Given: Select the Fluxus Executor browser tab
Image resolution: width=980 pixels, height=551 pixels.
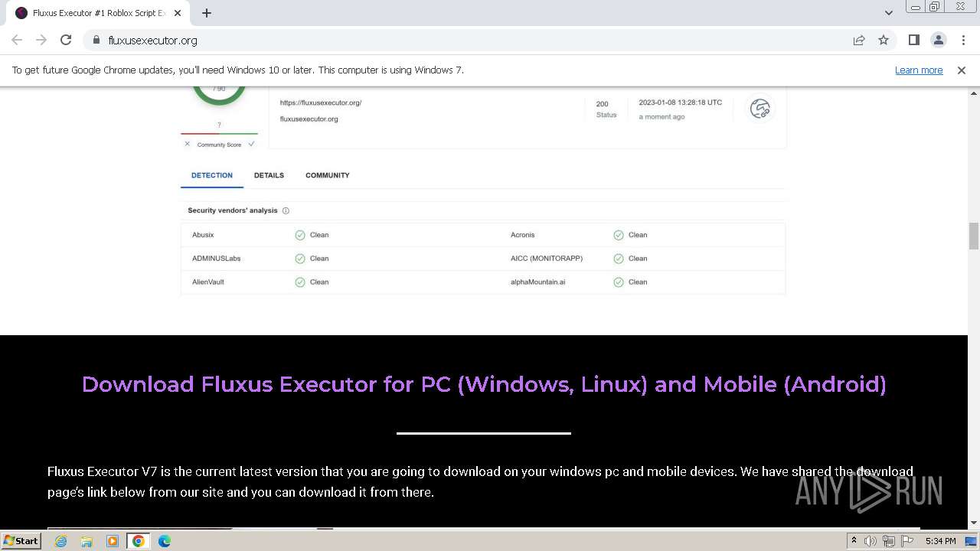Looking at the screenshot, I should [x=98, y=13].
